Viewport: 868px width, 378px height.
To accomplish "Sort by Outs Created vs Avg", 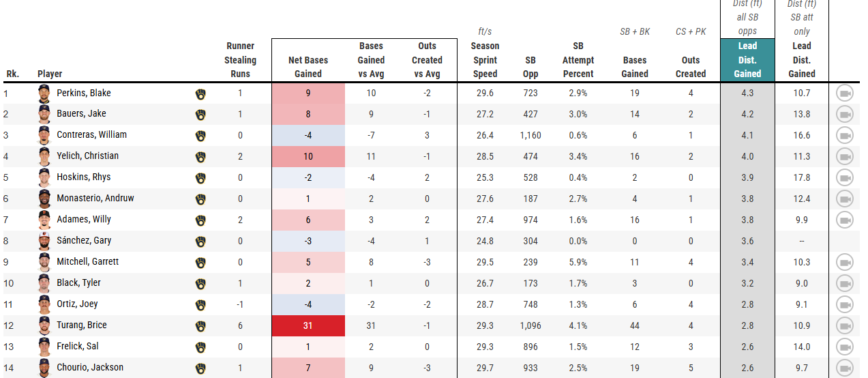I will pos(427,60).
